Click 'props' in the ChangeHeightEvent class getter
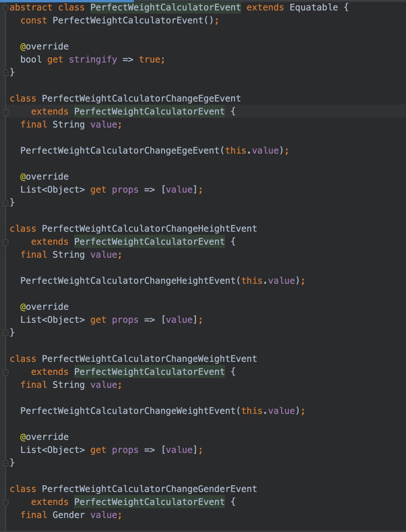Viewport: 406px width, 532px height. point(125,320)
